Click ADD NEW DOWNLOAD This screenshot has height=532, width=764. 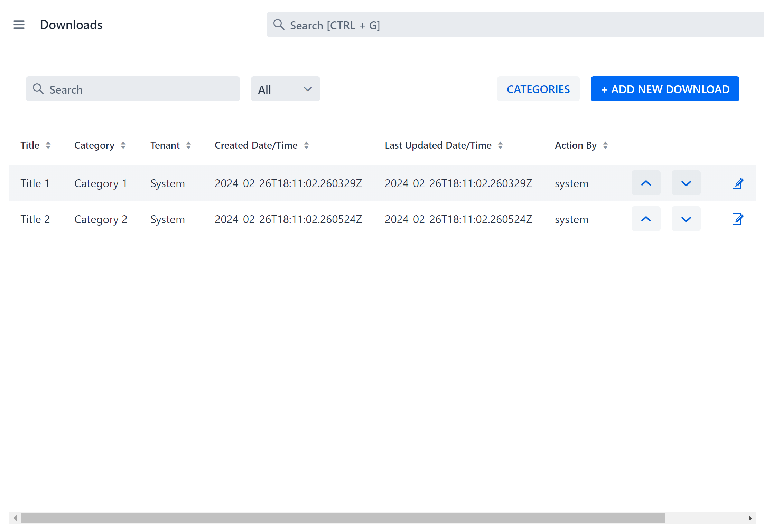point(664,89)
